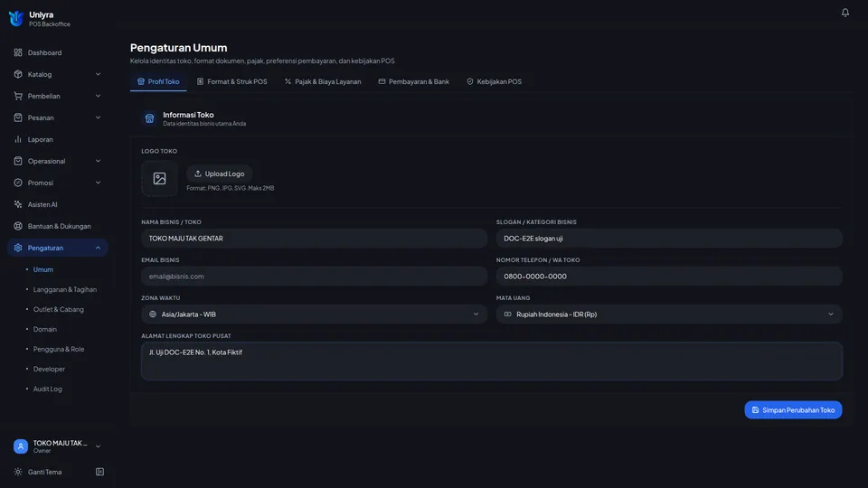Screen dimensions: 868x488
Task: Switch to Format & Struk POS tab
Action: click(232, 81)
